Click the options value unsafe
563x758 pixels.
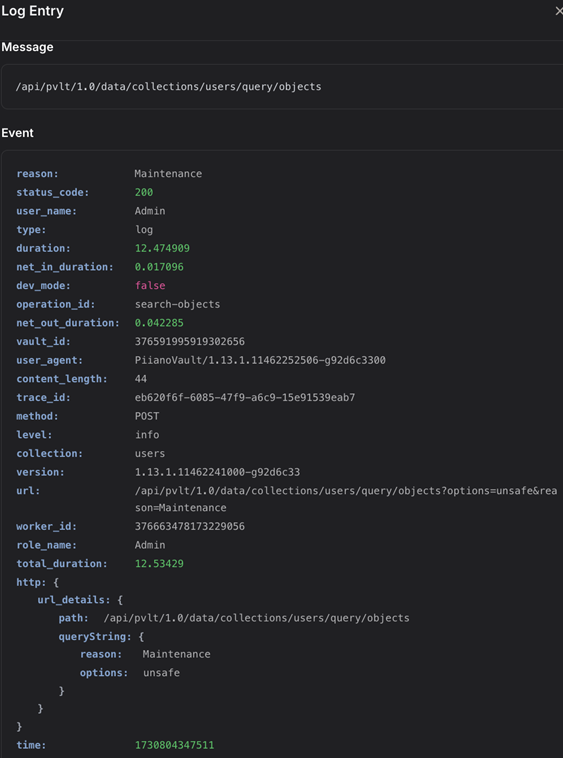161,672
